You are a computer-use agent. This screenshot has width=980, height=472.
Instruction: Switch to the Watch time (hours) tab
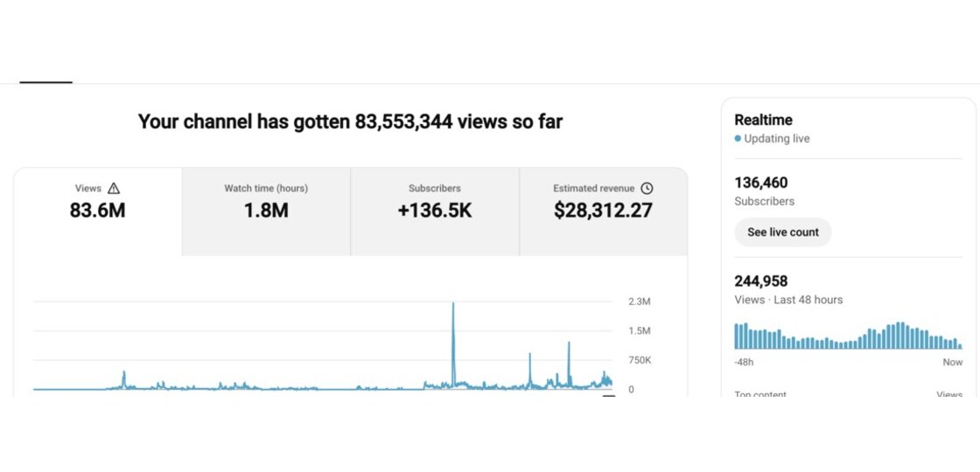point(266,211)
